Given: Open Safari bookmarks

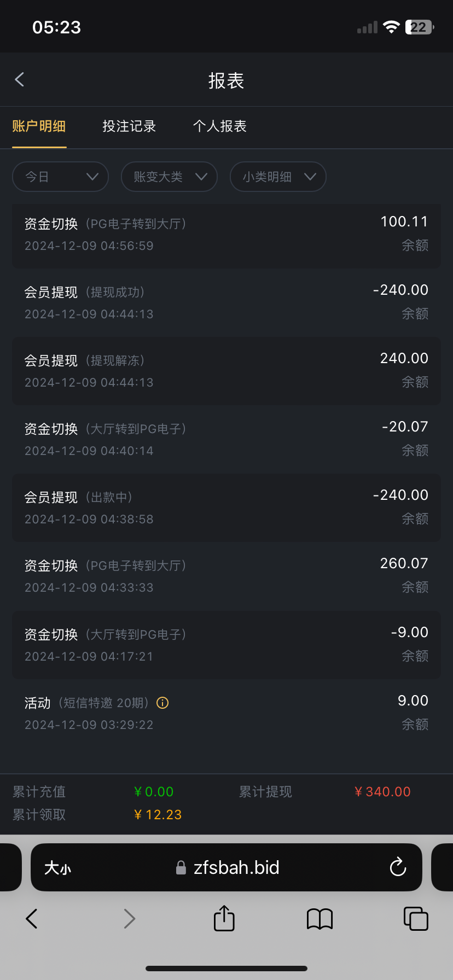Looking at the screenshot, I should 320,919.
